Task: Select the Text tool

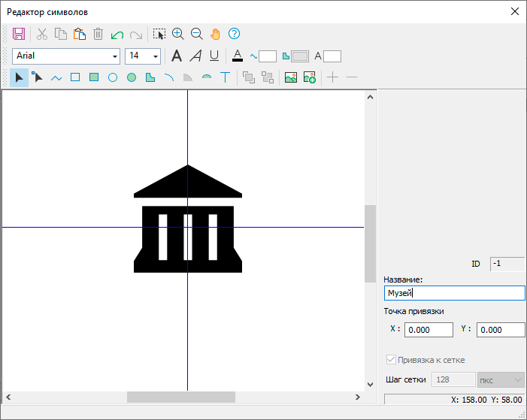Action: [x=226, y=77]
